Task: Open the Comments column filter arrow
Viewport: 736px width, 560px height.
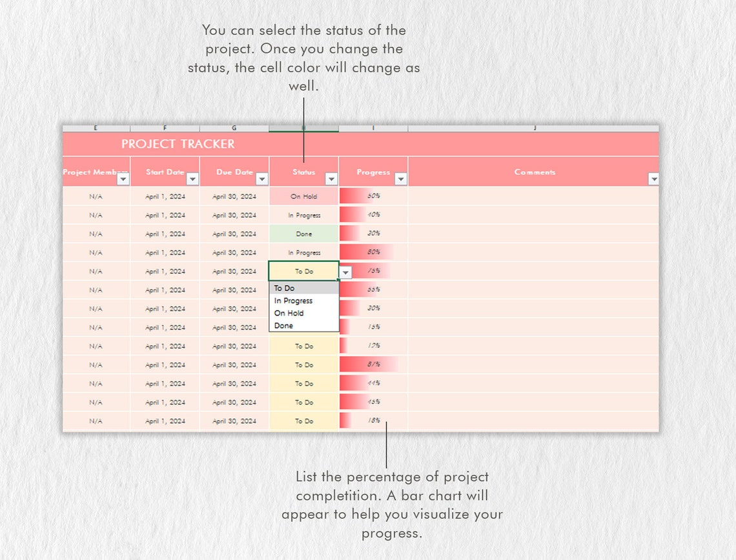Action: tap(654, 179)
